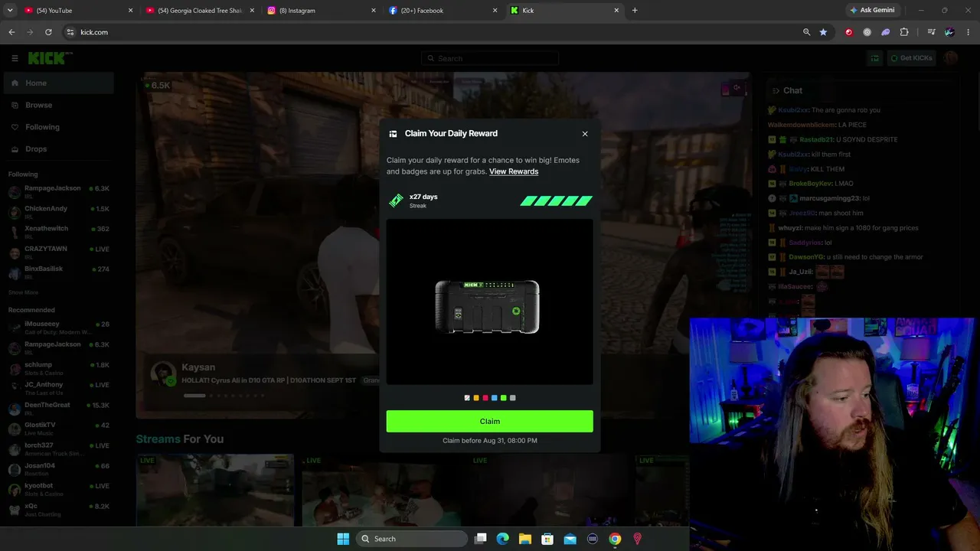The width and height of the screenshot is (980, 551).
Task: Click the Chrome icon on the taskbar
Action: [615, 539]
